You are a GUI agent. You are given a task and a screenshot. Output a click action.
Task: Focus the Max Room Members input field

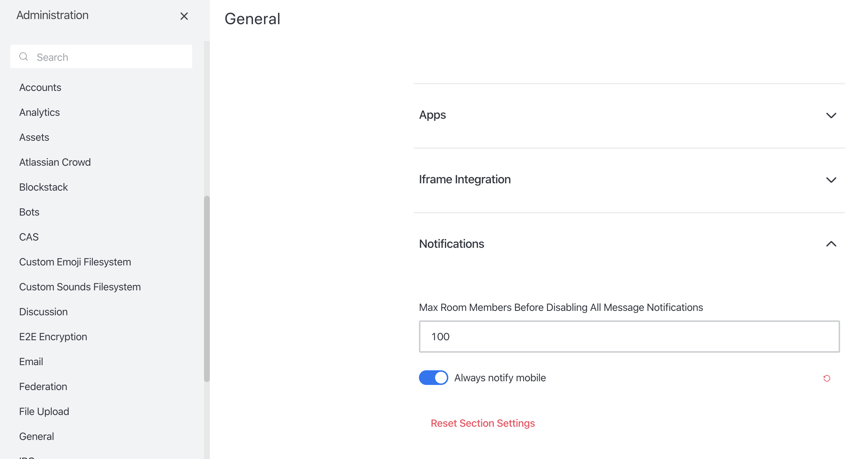pyautogui.click(x=629, y=337)
